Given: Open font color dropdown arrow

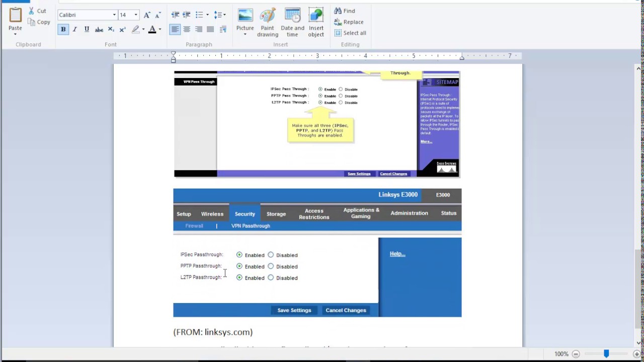Looking at the screenshot, I should (160, 30).
